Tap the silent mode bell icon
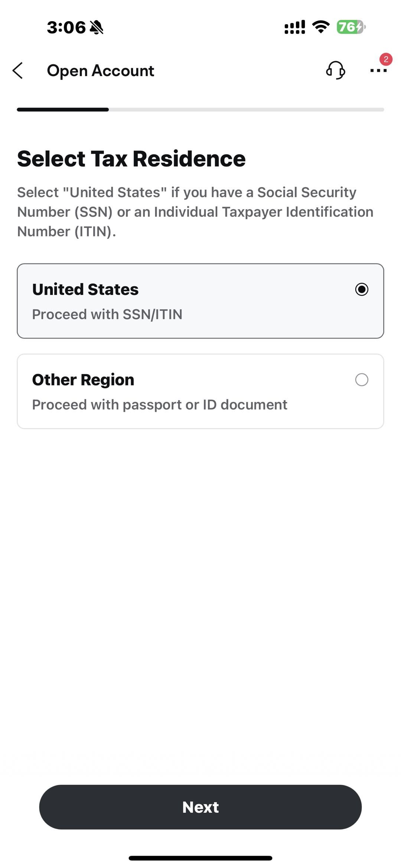Image resolution: width=401 pixels, height=868 pixels. point(97,27)
